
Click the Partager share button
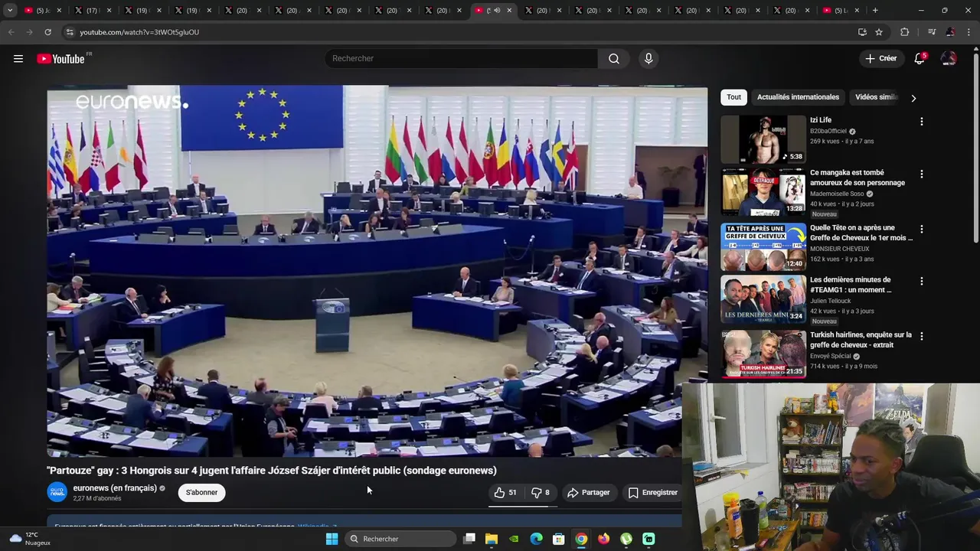(588, 493)
